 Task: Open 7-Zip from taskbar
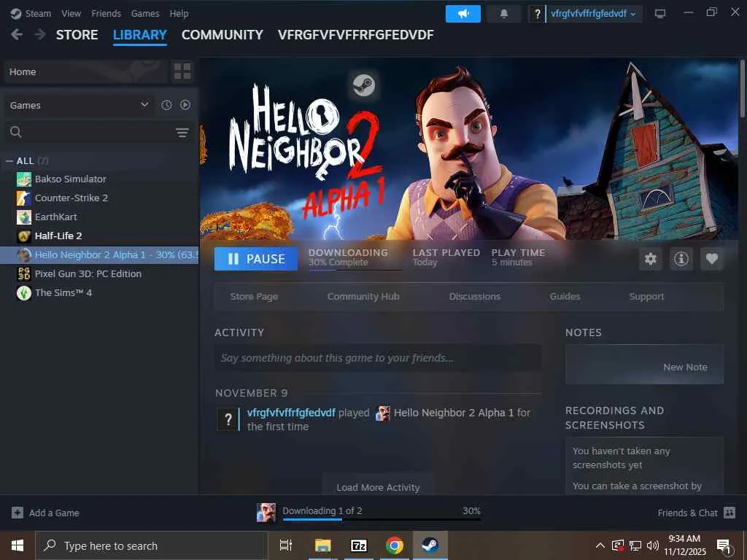tap(359, 545)
